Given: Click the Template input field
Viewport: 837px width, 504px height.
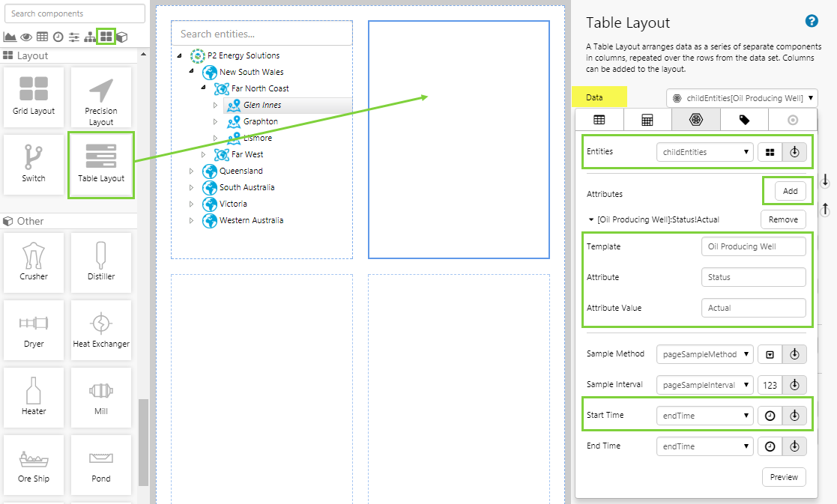Looking at the screenshot, I should click(753, 246).
